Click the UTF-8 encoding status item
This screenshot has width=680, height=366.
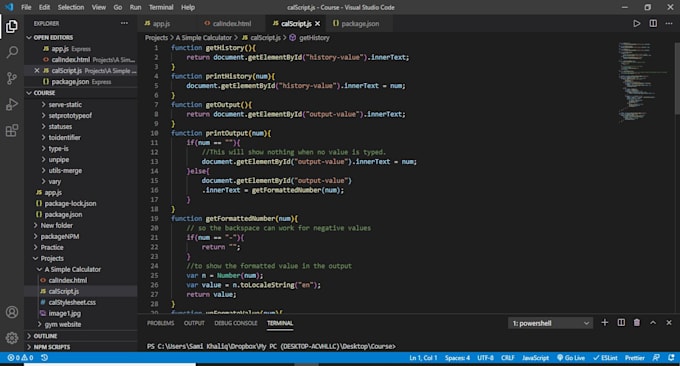point(485,358)
